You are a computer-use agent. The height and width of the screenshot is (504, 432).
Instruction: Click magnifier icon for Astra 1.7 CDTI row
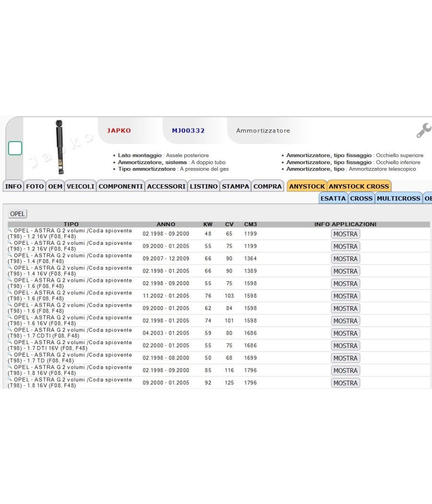[10, 329]
